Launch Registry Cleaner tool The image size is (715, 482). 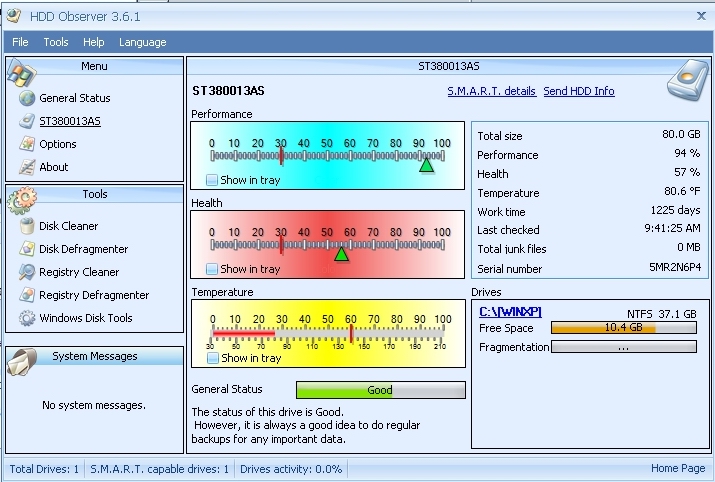click(79, 272)
